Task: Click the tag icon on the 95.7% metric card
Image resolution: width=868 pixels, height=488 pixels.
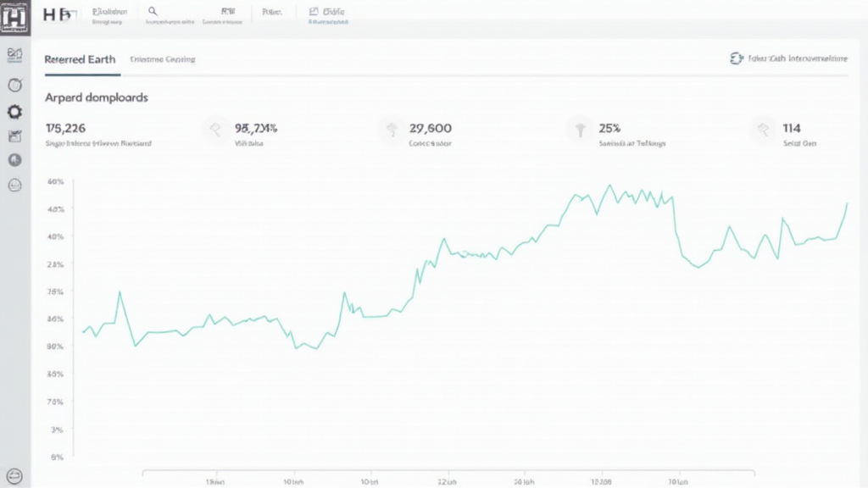Action: pyautogui.click(x=214, y=128)
